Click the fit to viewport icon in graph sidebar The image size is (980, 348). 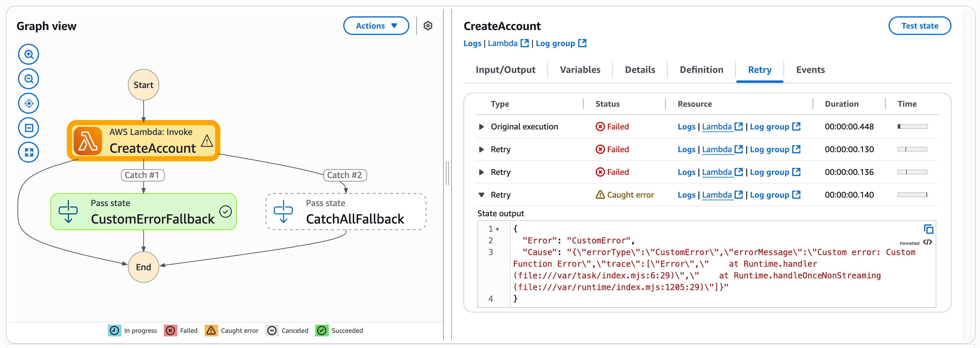pyautogui.click(x=29, y=128)
